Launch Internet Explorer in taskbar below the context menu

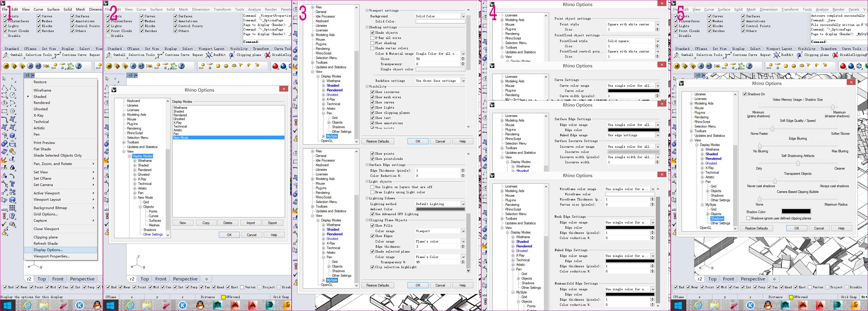27,305
